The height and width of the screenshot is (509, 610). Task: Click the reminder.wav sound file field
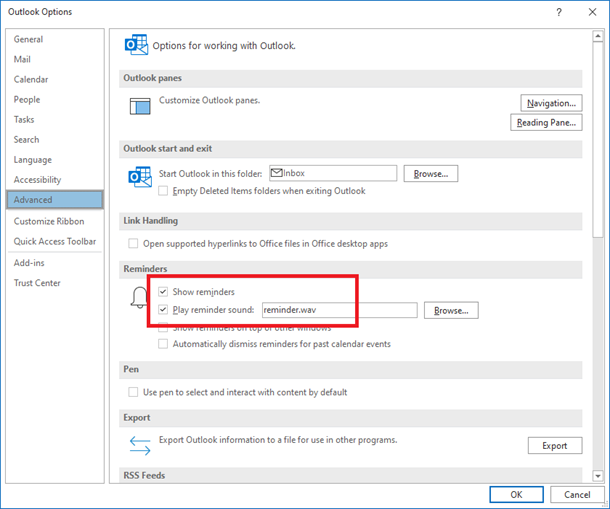coord(340,310)
